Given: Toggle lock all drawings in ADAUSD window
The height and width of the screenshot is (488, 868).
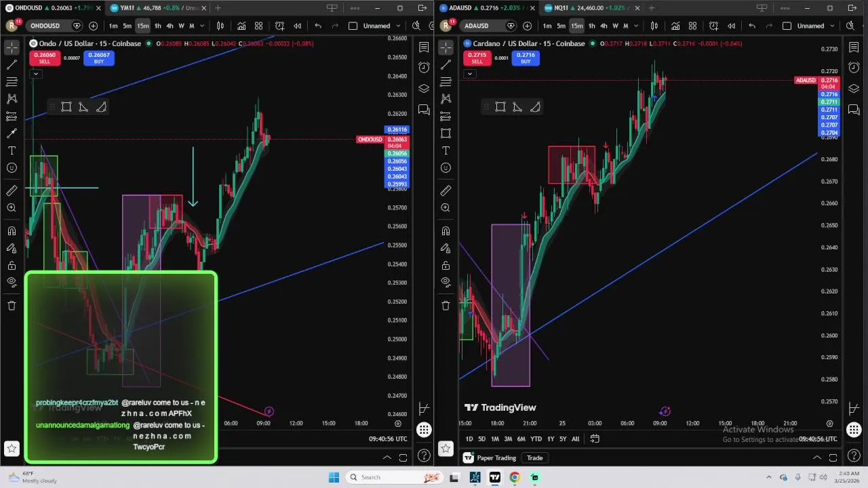Looking at the screenshot, I should [x=446, y=265].
